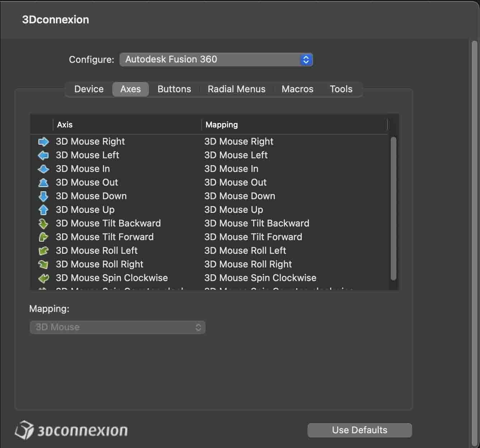The width and height of the screenshot is (480, 448).
Task: Select the 3D Mouse In axis row
Action: point(210,169)
